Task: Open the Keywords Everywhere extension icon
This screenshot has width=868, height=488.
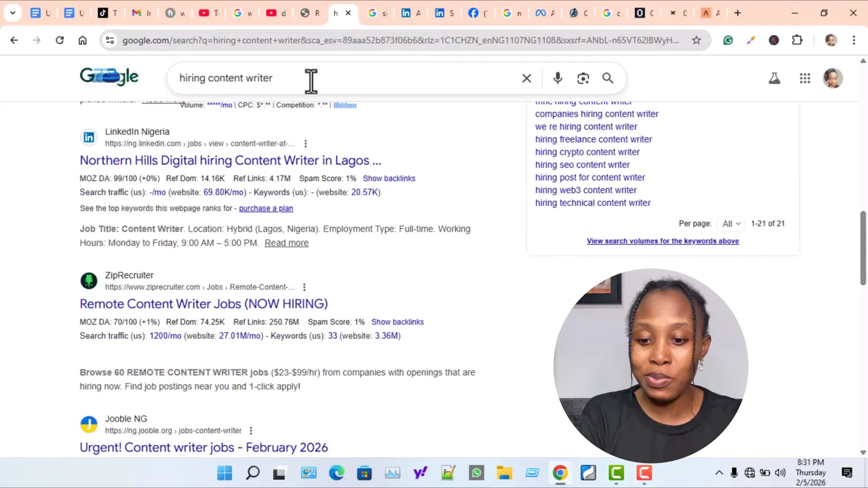Action: click(x=774, y=40)
